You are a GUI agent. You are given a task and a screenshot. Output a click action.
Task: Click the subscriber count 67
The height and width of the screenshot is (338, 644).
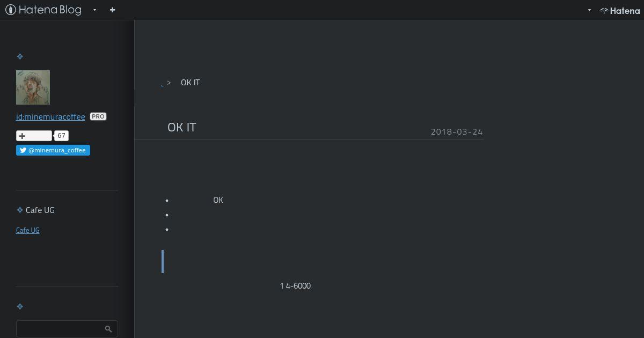coord(61,136)
